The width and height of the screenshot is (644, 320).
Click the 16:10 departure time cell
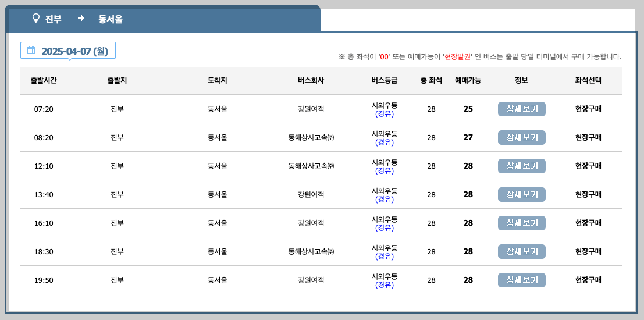pyautogui.click(x=44, y=223)
